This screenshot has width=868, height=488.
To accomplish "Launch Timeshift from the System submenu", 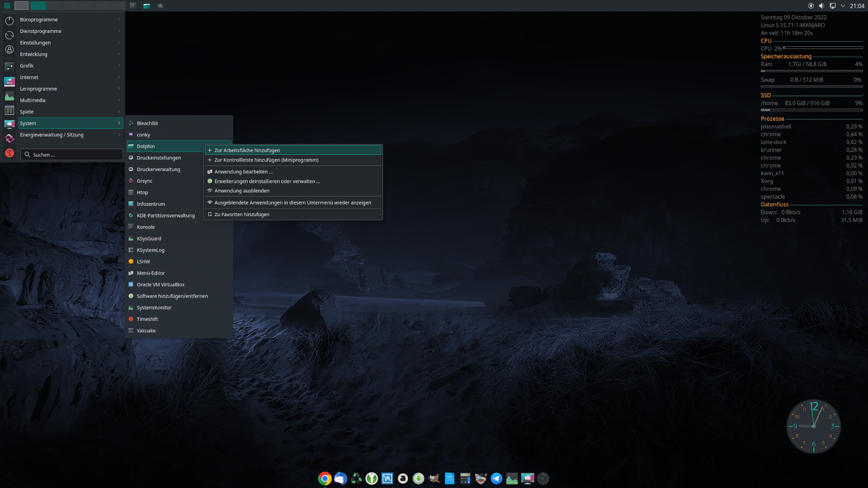I will tap(179, 319).
